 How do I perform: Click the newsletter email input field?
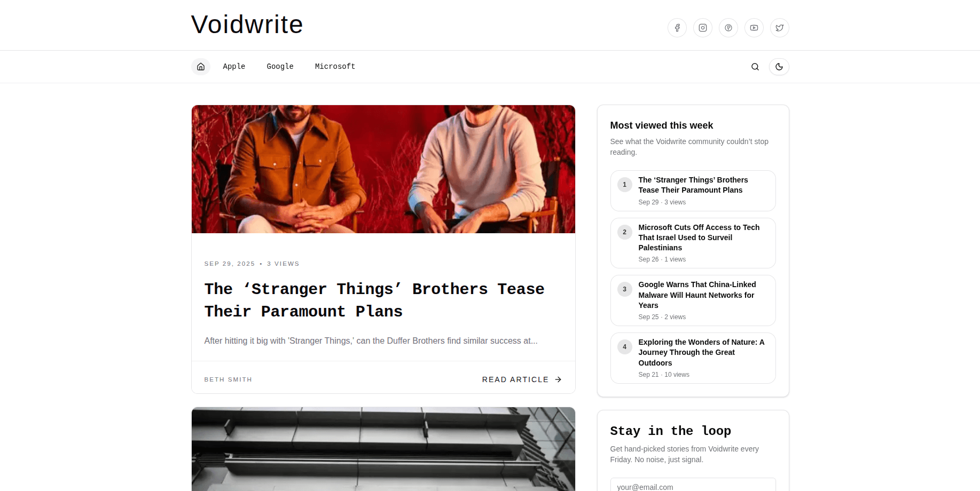(693, 485)
